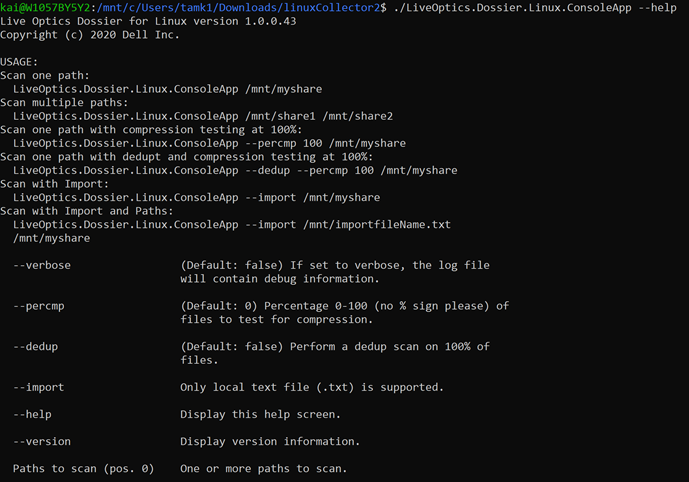Click the /mnt/importfileName.txt path

pyautogui.click(x=377, y=225)
